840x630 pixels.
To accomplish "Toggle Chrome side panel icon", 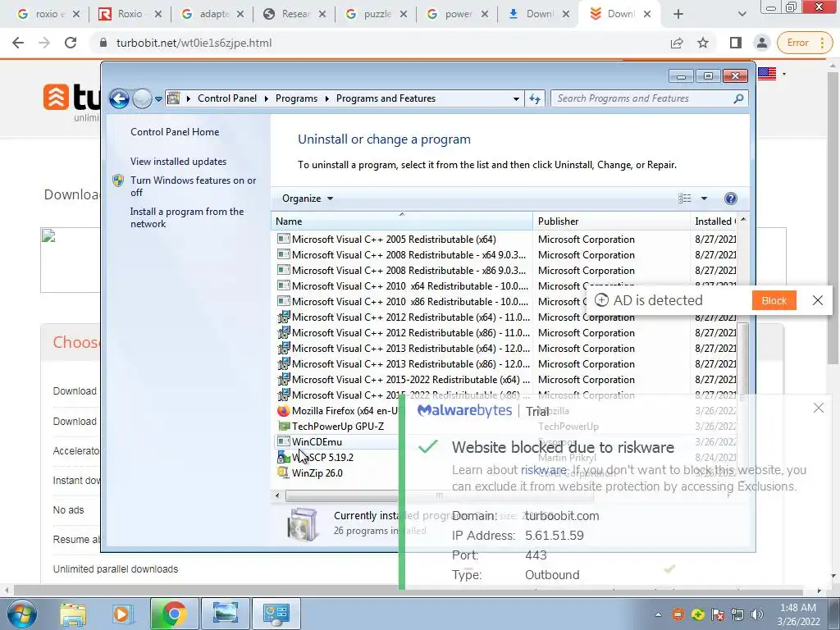I will coord(735,43).
